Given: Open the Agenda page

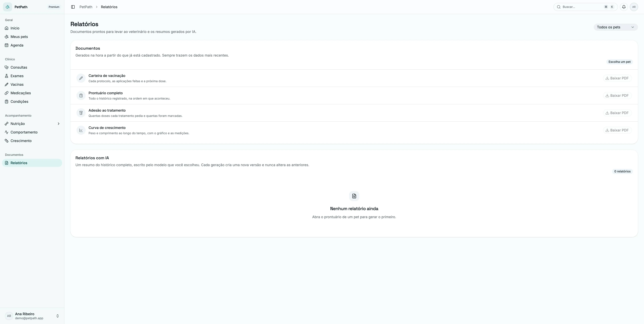Looking at the screenshot, I should [x=32, y=45].
